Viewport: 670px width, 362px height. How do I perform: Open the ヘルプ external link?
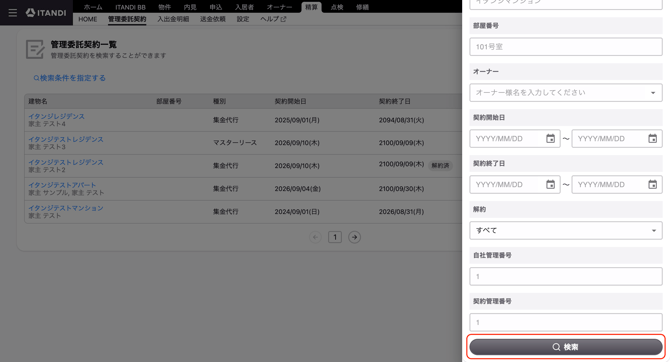click(x=273, y=19)
